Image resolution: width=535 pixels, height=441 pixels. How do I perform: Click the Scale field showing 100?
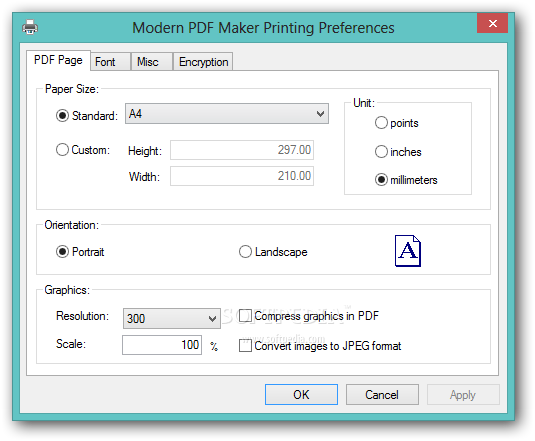(162, 345)
